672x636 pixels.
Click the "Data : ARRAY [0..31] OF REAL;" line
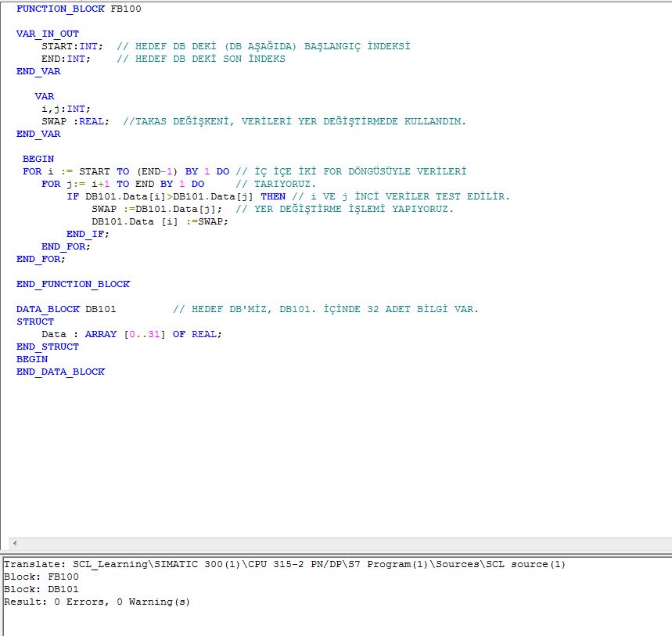131,334
